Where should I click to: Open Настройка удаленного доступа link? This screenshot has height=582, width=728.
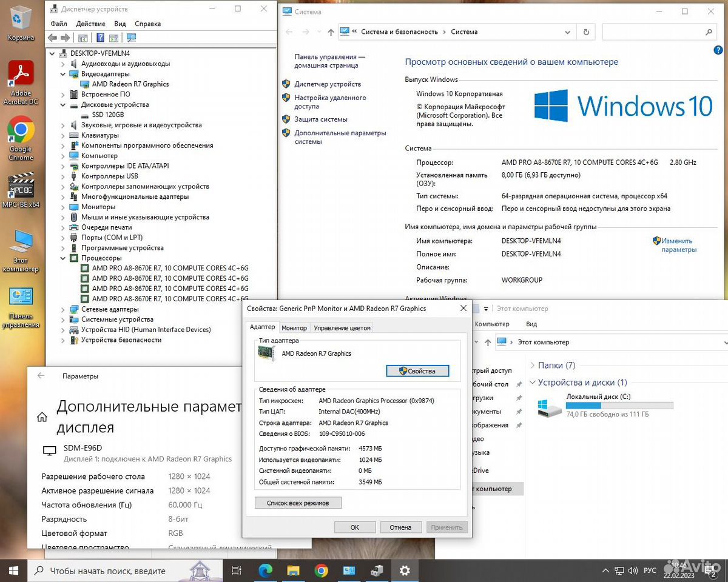330,102
